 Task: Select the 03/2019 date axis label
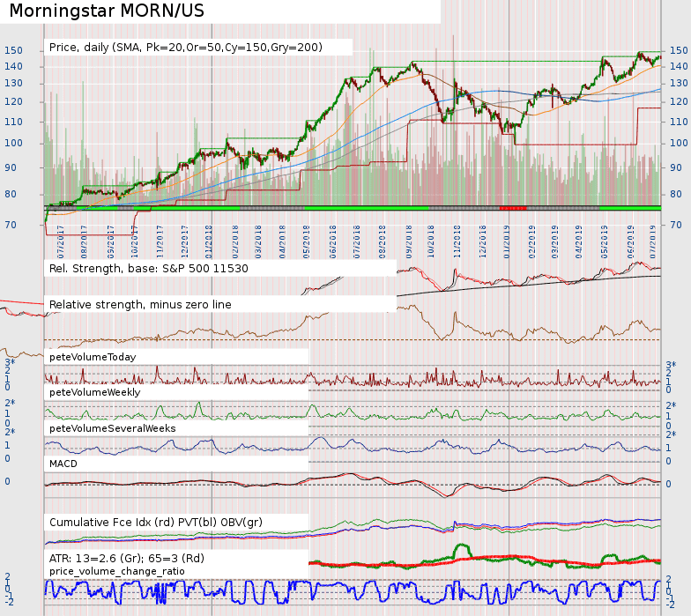(x=555, y=241)
